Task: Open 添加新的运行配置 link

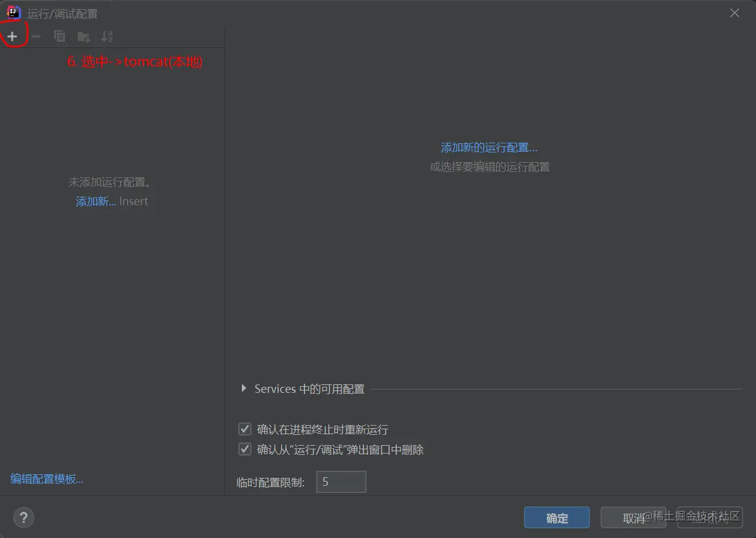Action: pyautogui.click(x=490, y=147)
